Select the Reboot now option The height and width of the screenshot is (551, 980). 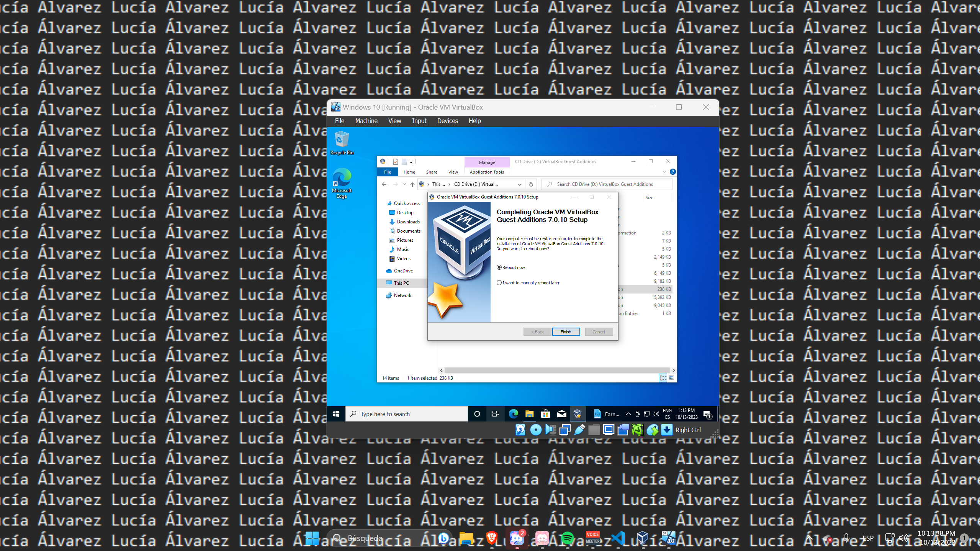pyautogui.click(x=499, y=267)
